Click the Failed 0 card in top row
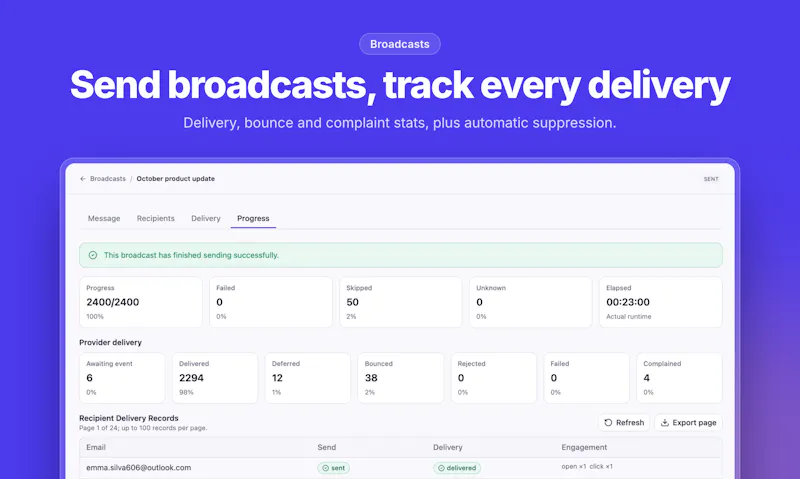Viewport: 800px width, 479px height. (x=271, y=302)
